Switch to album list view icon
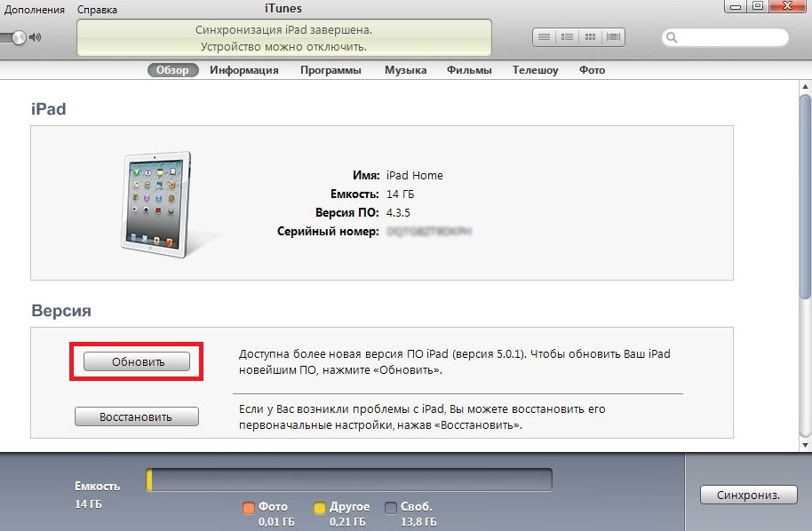 tap(567, 37)
